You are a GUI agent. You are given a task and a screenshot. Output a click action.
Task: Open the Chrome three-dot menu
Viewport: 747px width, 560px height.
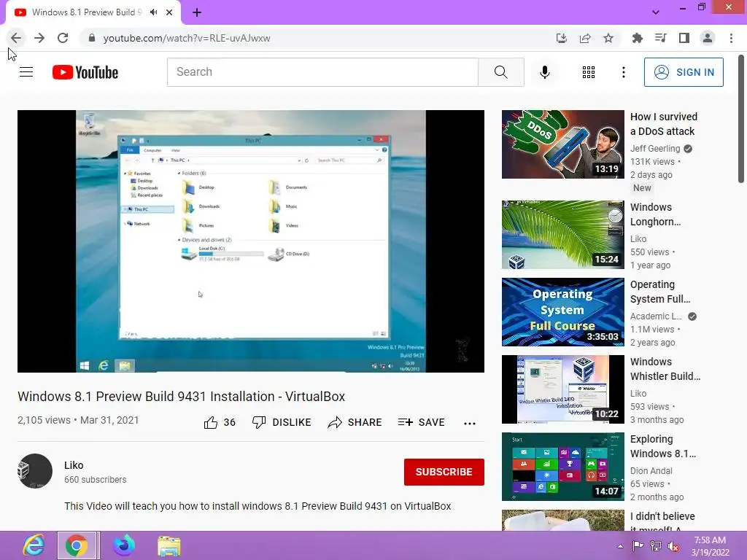click(x=731, y=38)
